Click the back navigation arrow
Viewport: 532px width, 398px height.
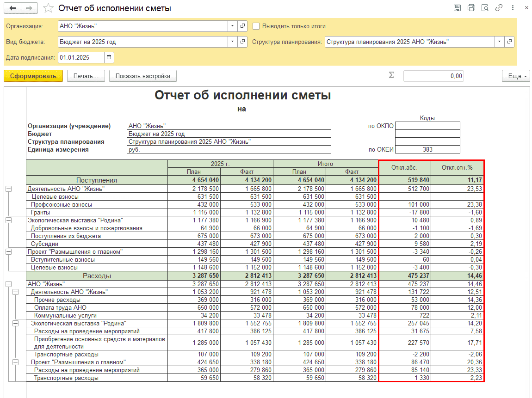(12, 8)
